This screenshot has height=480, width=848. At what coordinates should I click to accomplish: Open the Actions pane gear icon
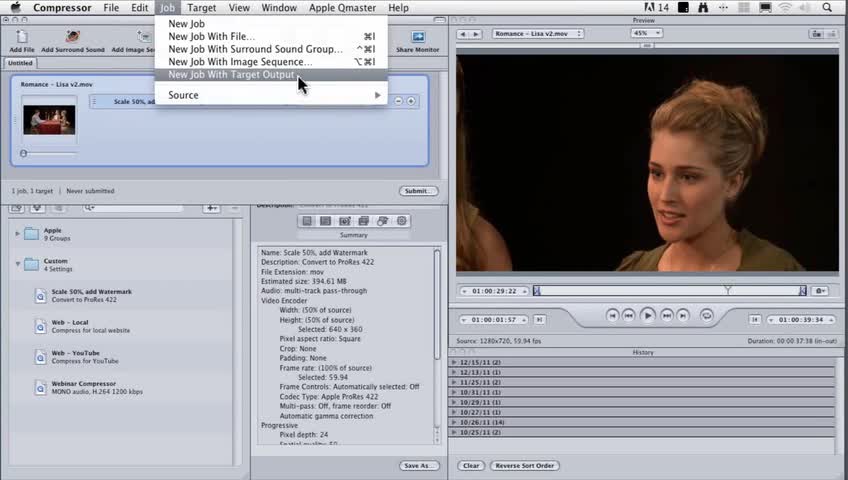pyautogui.click(x=401, y=221)
